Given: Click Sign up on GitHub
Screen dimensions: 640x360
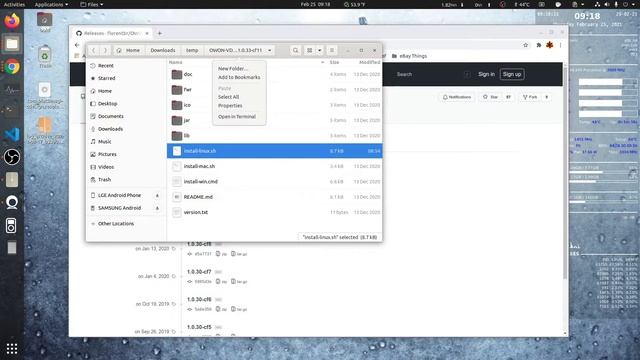Looking at the screenshot, I should pyautogui.click(x=512, y=74).
